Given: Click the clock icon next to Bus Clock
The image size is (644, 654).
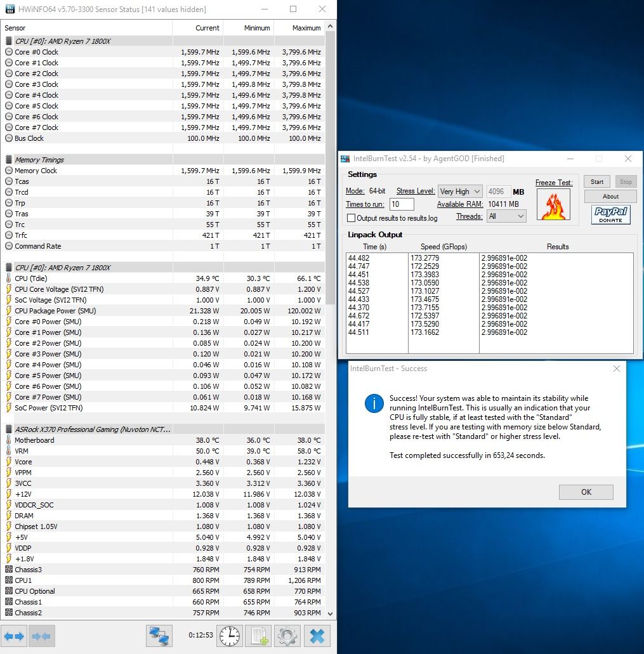Looking at the screenshot, I should point(9,138).
